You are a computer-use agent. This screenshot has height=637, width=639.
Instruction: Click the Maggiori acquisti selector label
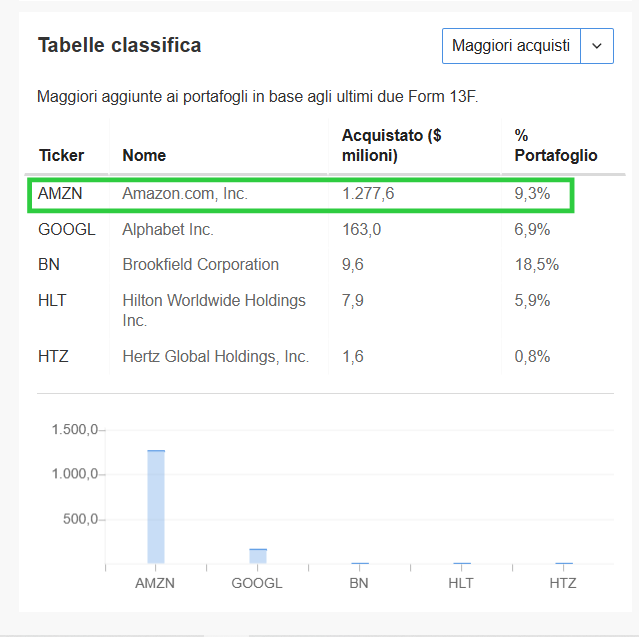(x=511, y=46)
